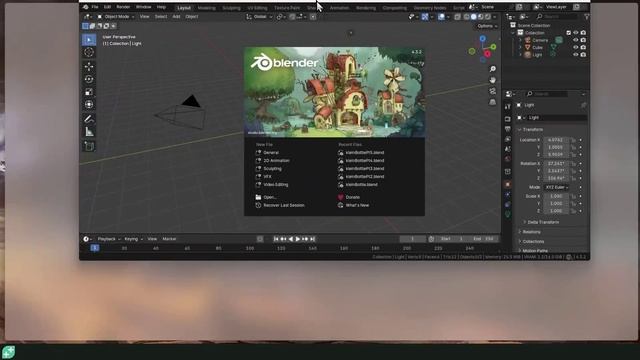This screenshot has height=360, width=640.
Task: Open the Object Data green light tab icon
Action: click(508, 214)
